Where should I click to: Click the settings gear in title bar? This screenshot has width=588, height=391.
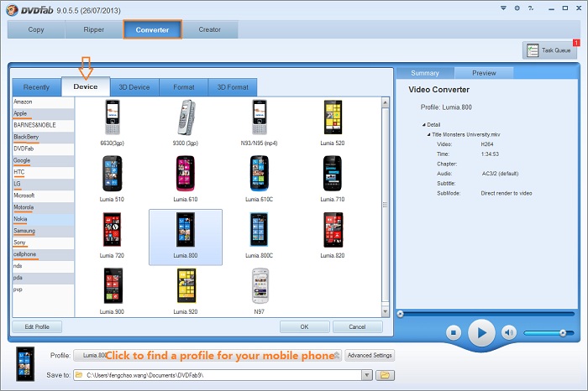(x=517, y=8)
